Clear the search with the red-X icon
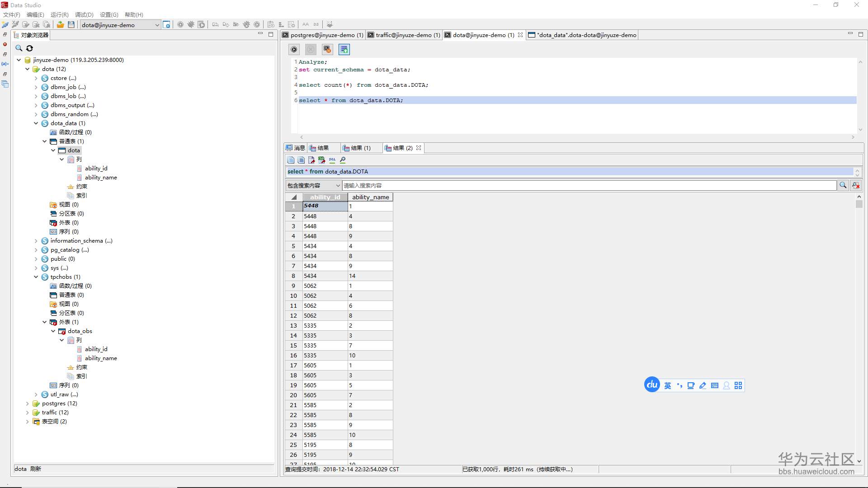868x488 pixels. 855,185
